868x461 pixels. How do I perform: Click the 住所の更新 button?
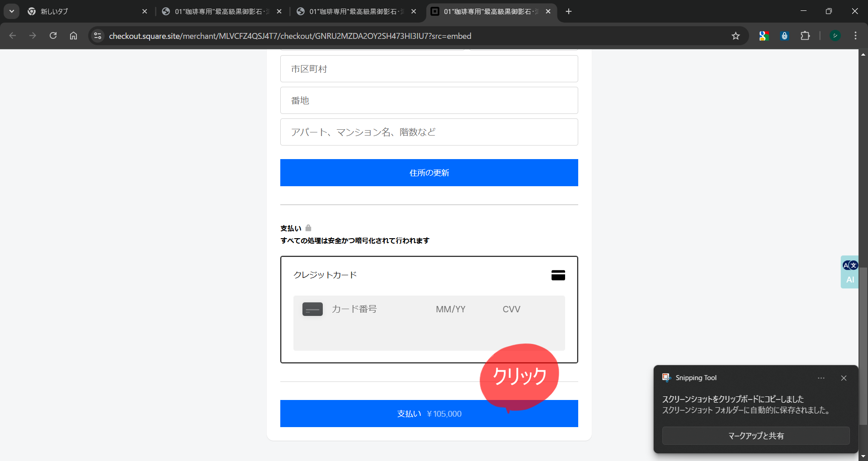click(x=429, y=173)
